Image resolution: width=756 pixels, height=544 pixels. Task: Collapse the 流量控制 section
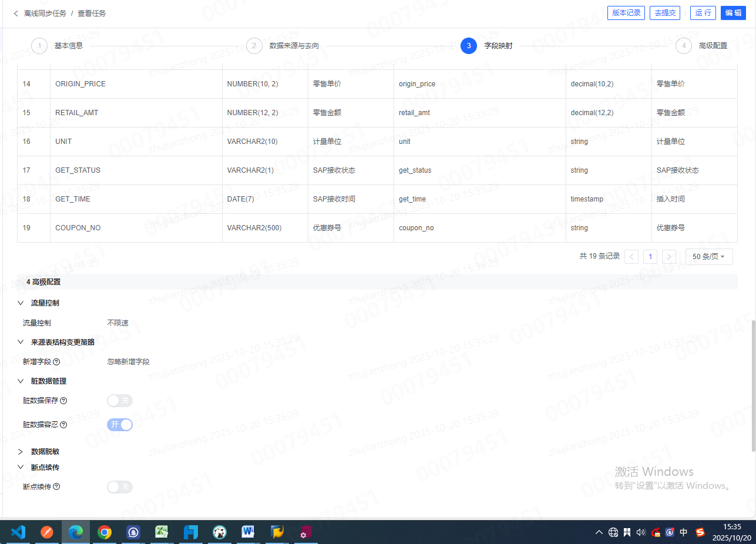pos(21,303)
